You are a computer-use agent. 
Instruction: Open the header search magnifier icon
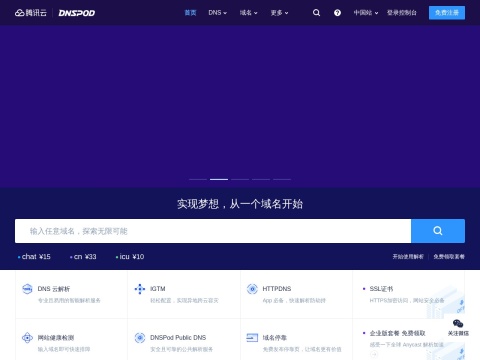tap(316, 13)
